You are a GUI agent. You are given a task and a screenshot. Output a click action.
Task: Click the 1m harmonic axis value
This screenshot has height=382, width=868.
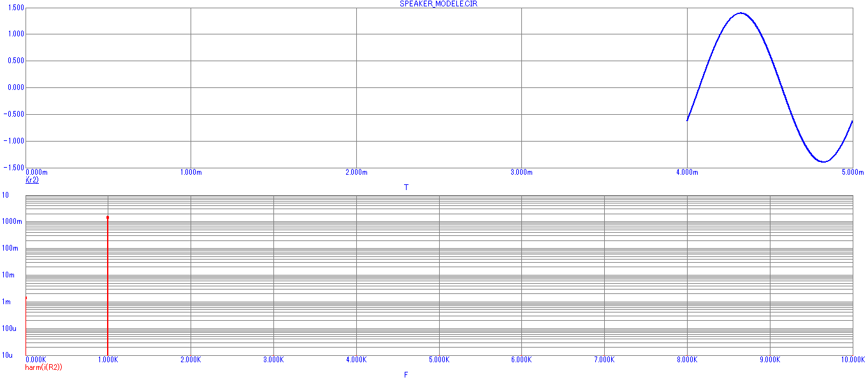point(6,302)
